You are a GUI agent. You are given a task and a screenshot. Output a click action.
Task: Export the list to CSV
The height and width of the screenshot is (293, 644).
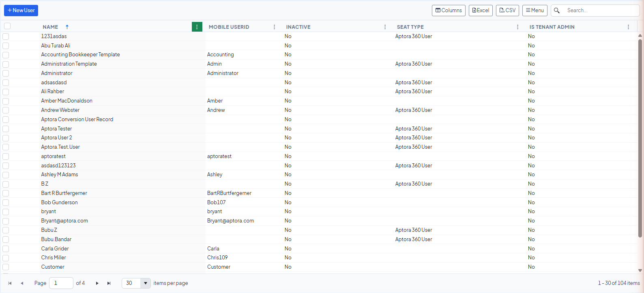(507, 11)
